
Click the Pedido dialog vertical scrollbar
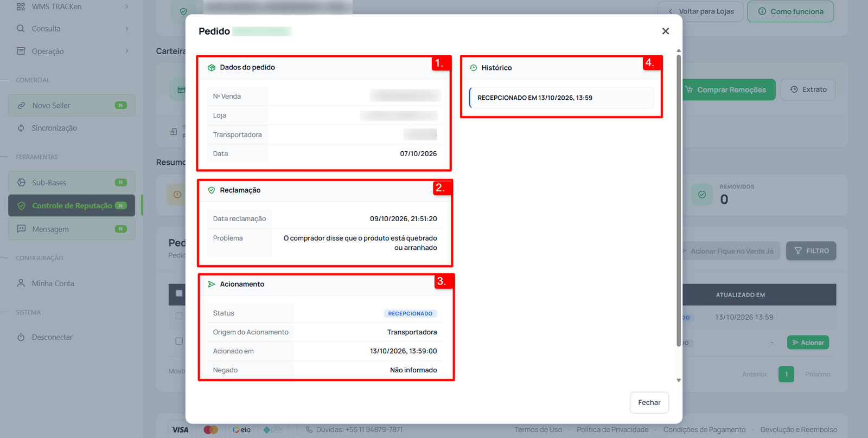tap(679, 201)
